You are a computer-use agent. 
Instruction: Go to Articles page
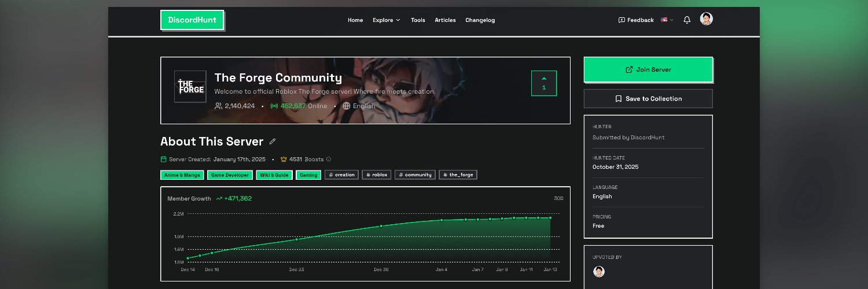point(445,20)
